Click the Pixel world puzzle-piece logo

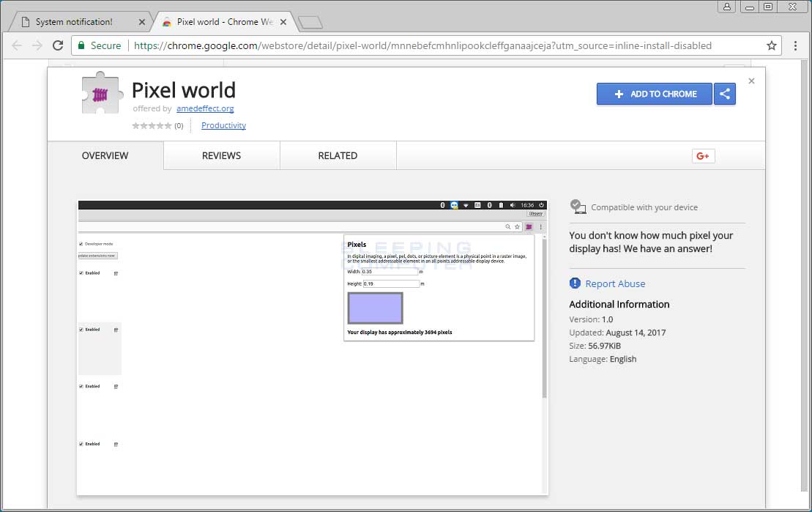point(100,92)
